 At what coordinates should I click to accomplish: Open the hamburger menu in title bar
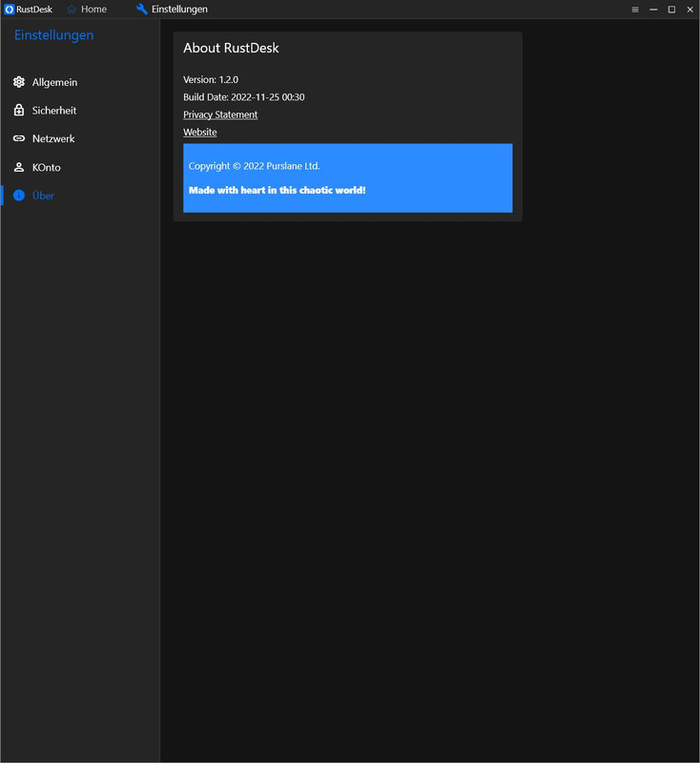point(635,10)
